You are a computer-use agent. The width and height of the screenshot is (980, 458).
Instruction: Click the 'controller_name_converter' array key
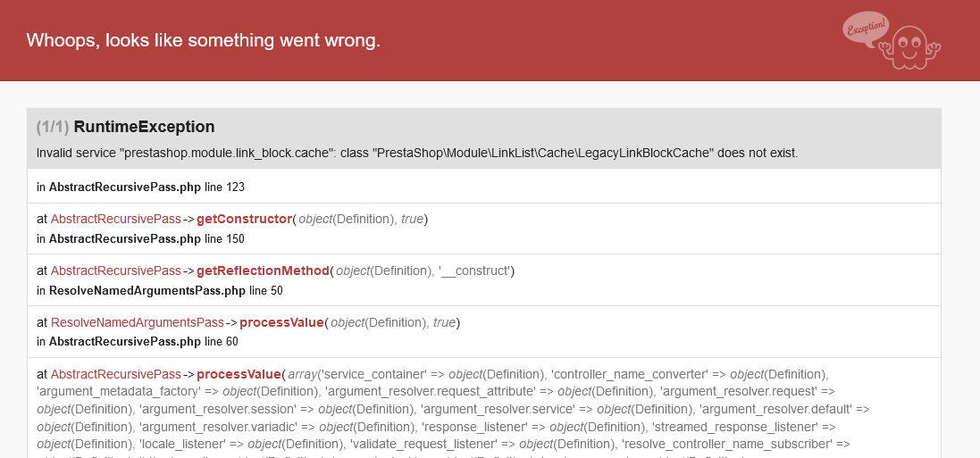coord(631,375)
